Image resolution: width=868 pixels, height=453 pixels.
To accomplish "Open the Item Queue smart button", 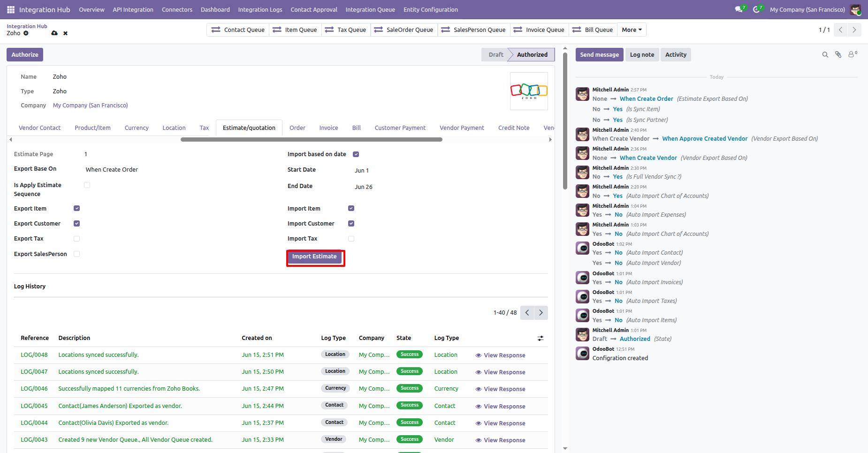I will (x=295, y=30).
